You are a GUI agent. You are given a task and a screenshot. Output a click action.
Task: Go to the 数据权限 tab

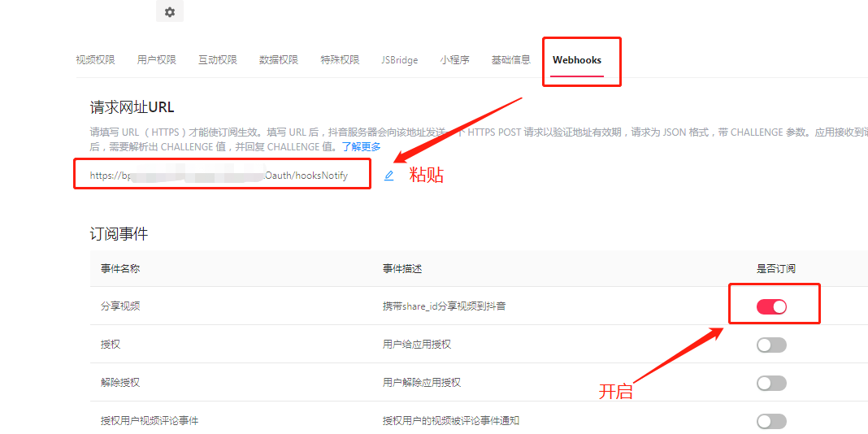pyautogui.click(x=278, y=60)
